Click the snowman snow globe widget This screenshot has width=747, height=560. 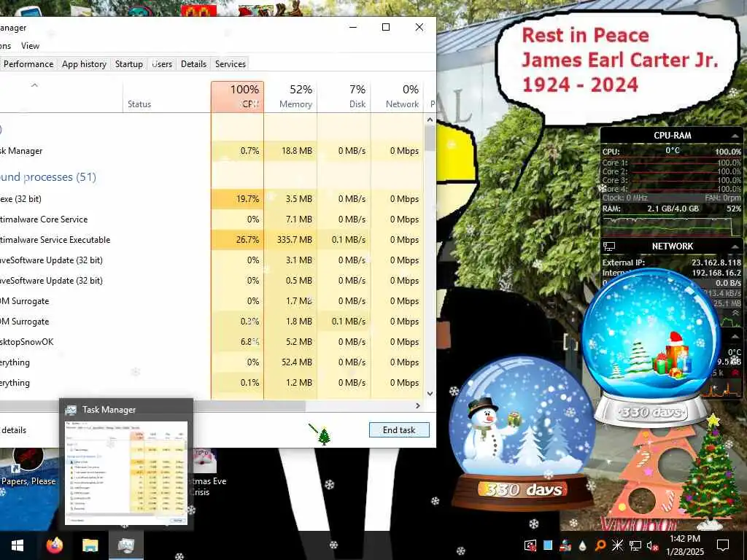pos(522,433)
